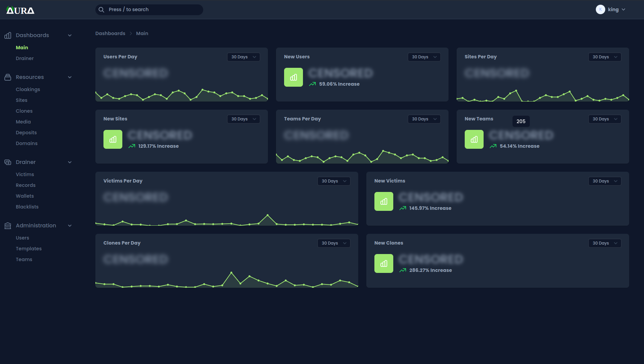Click the green chart icon in New Clones

(x=384, y=263)
